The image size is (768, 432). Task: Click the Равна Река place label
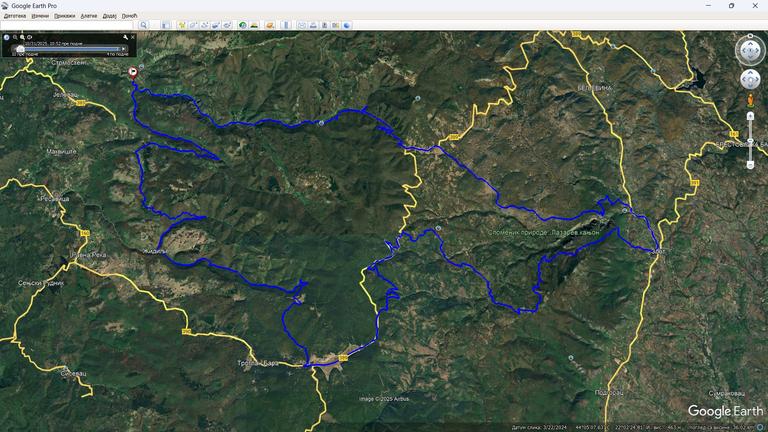pos(89,255)
